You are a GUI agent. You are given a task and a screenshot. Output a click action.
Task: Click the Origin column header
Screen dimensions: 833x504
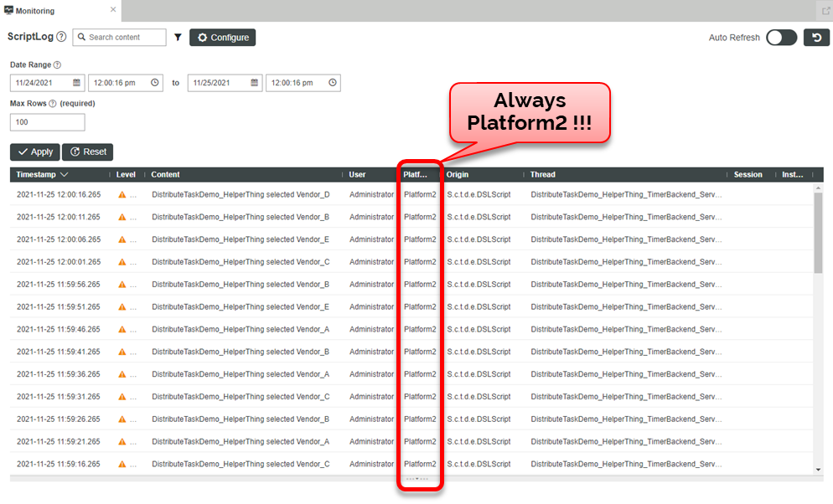458,174
